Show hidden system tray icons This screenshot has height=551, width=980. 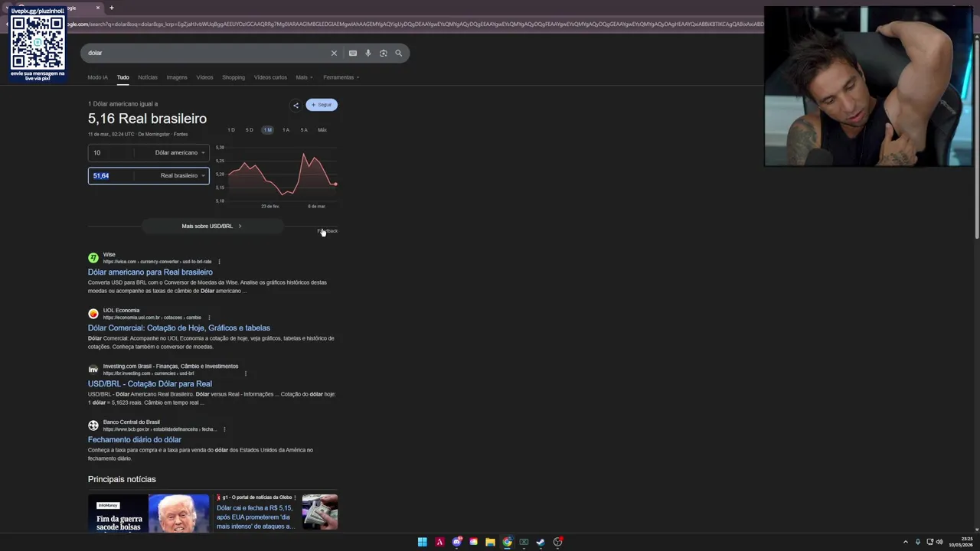(x=906, y=542)
